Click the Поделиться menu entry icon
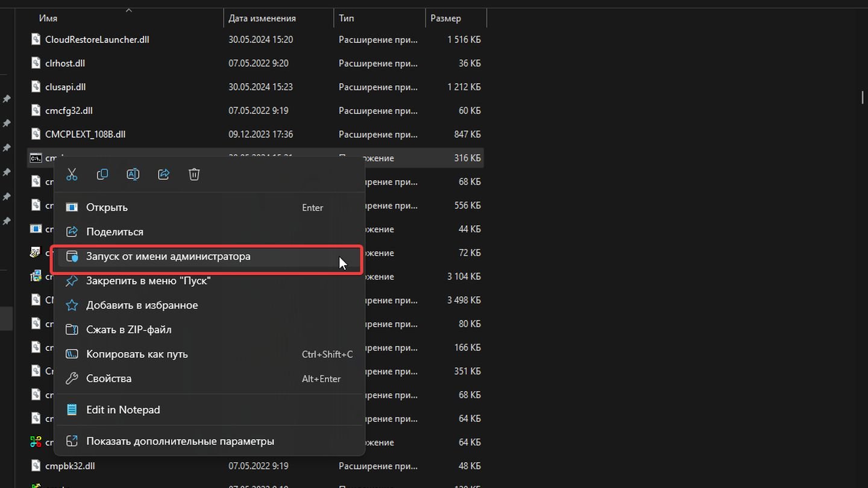The width and height of the screenshot is (868, 488). pyautogui.click(x=72, y=232)
